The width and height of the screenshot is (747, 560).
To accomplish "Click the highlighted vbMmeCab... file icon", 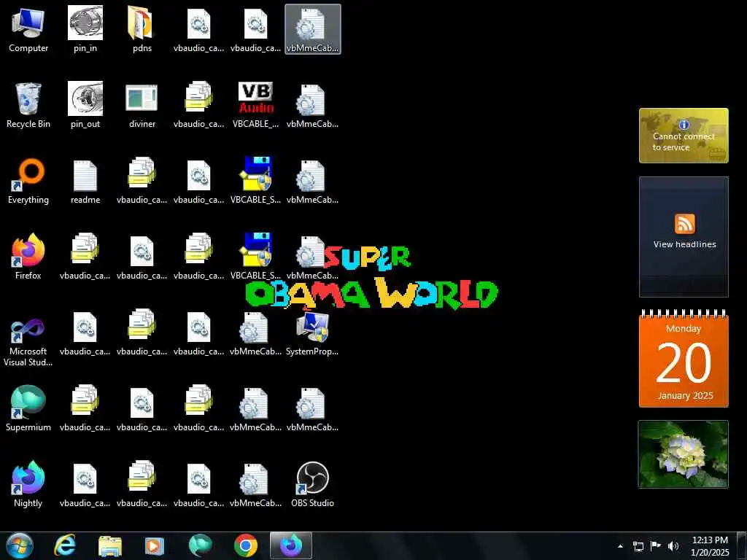I will [312, 28].
